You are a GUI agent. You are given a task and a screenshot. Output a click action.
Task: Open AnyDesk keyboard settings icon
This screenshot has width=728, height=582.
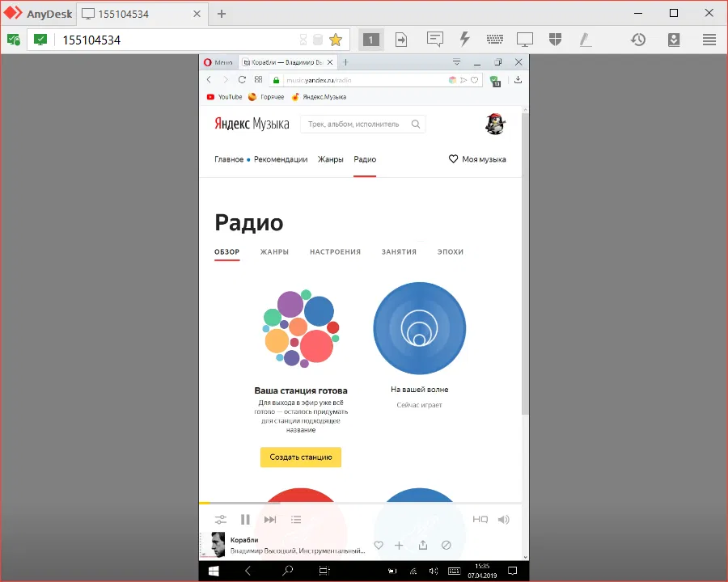pos(494,40)
